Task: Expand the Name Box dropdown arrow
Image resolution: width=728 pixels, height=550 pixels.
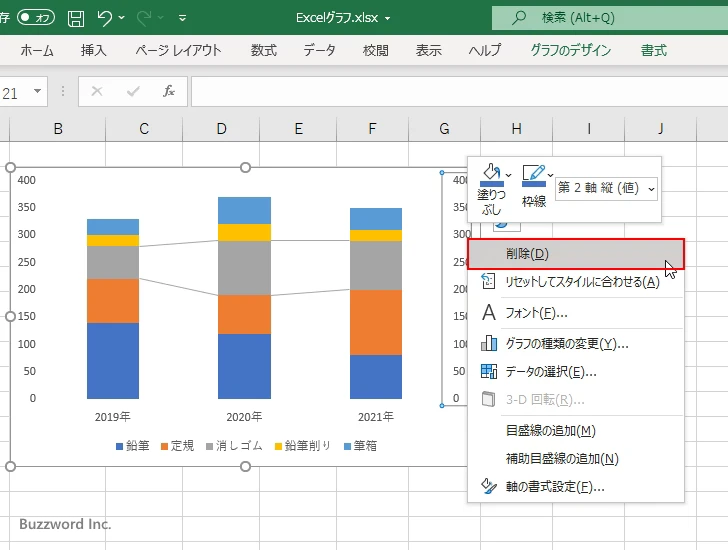Action: tap(38, 91)
